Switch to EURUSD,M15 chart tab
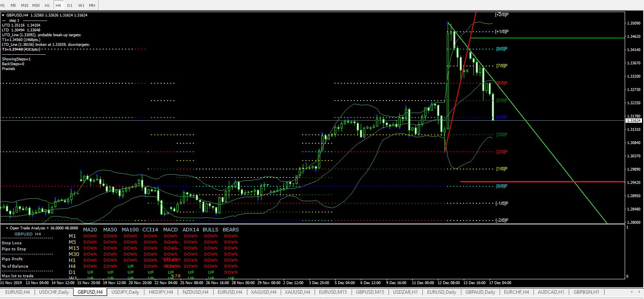 click(x=333, y=292)
